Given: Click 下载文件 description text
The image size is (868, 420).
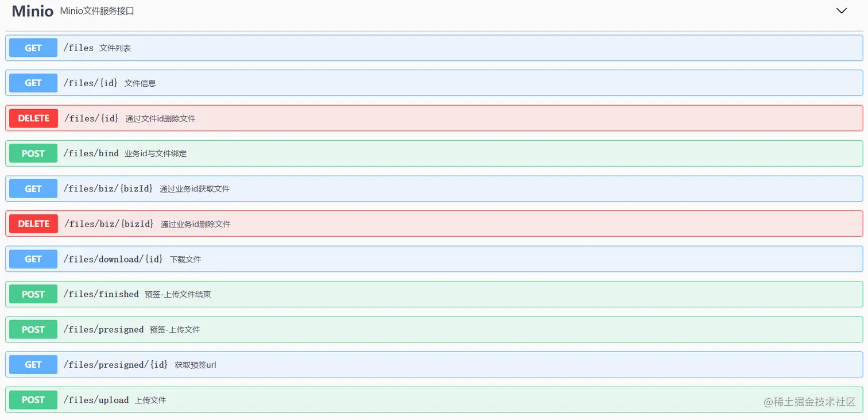Looking at the screenshot, I should point(185,260).
